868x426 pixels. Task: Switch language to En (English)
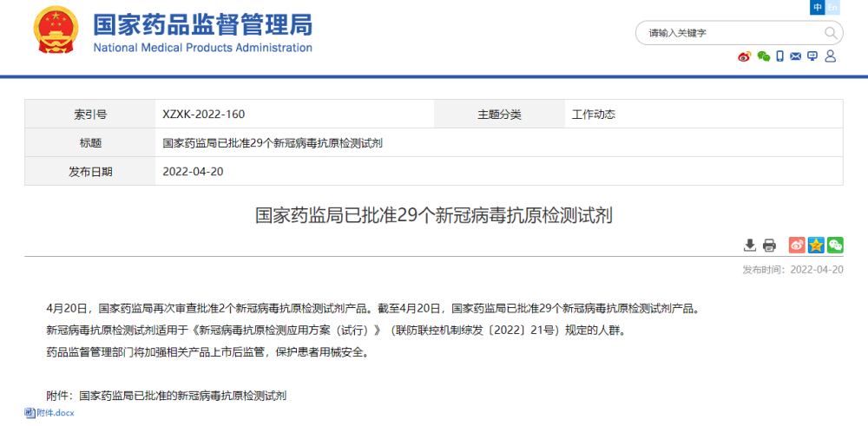click(x=833, y=8)
